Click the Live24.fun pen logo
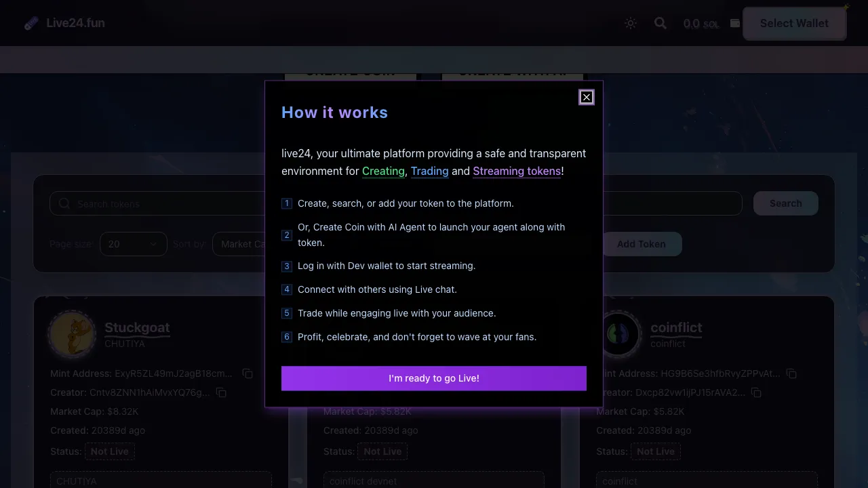 point(30,22)
